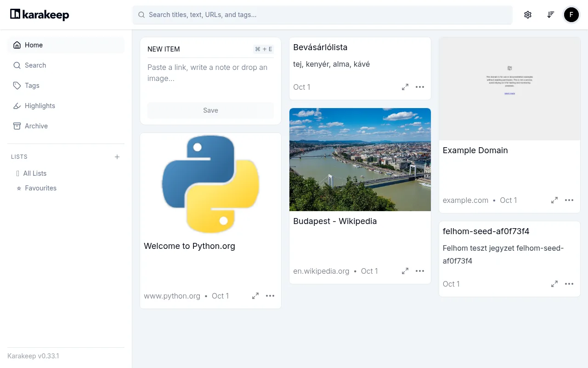
Task: Open more options for Example Domain
Action: (x=569, y=200)
